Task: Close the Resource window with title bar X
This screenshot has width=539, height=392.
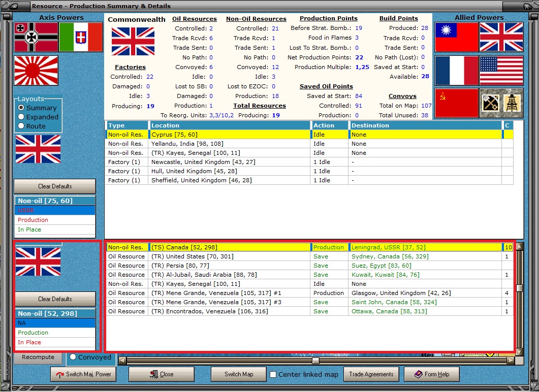Action: 527,6
